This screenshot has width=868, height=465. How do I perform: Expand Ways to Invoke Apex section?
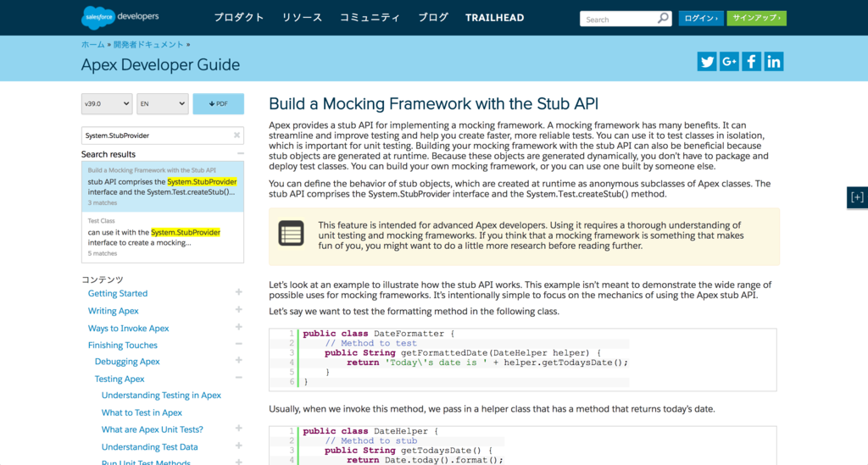(x=238, y=327)
